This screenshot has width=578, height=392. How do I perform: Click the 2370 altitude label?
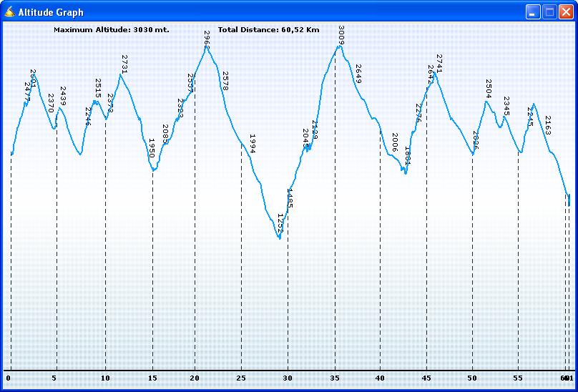point(52,103)
